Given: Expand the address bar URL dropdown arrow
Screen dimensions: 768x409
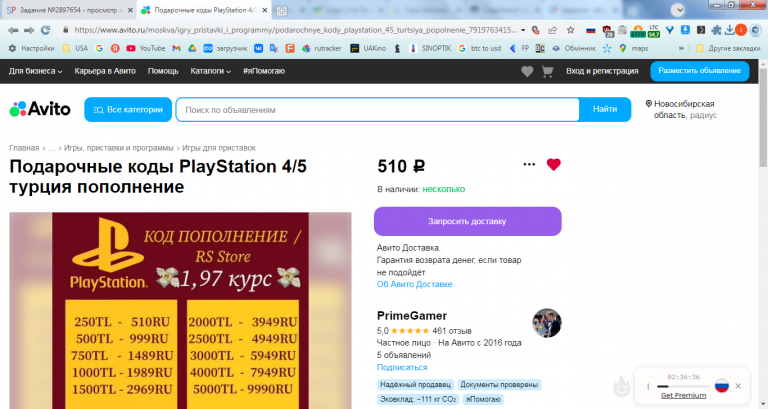Looking at the screenshot, I should [523, 30].
